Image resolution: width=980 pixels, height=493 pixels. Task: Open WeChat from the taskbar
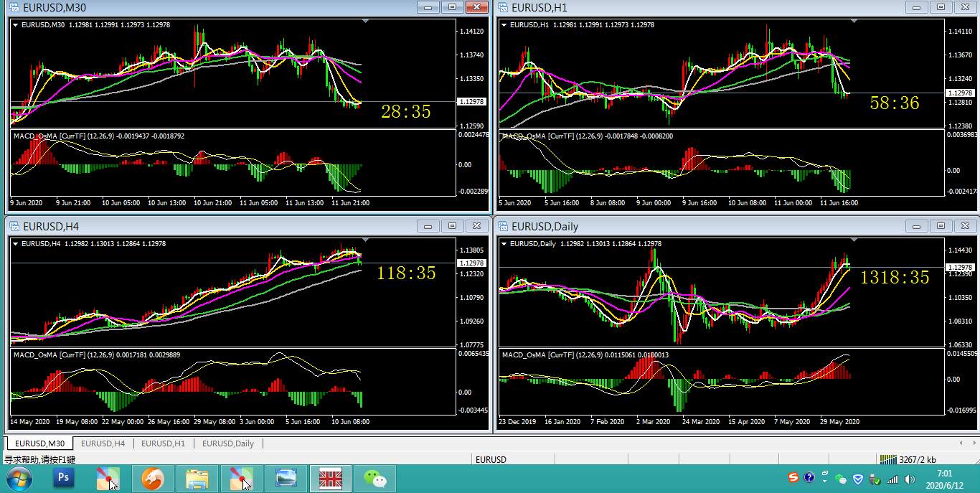coord(374,478)
